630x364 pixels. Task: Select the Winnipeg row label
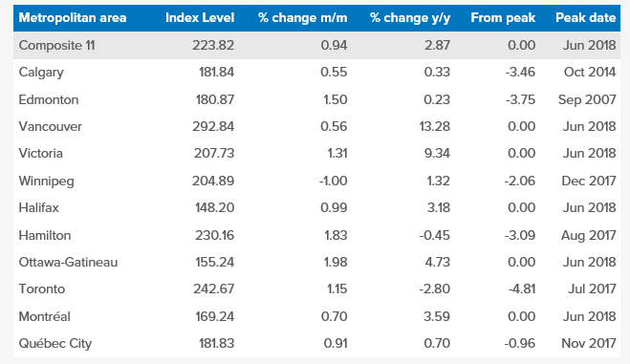[x=46, y=181]
